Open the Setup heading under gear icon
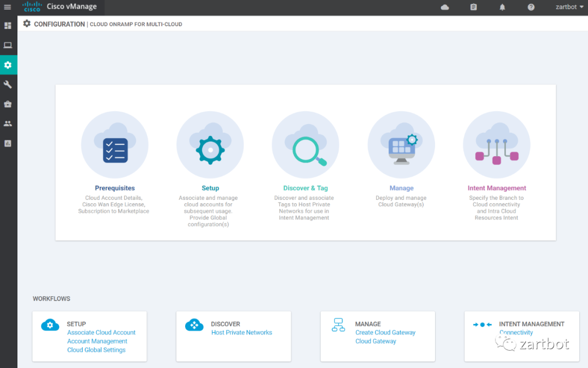Image resolution: width=588 pixels, height=368 pixels. (x=210, y=188)
